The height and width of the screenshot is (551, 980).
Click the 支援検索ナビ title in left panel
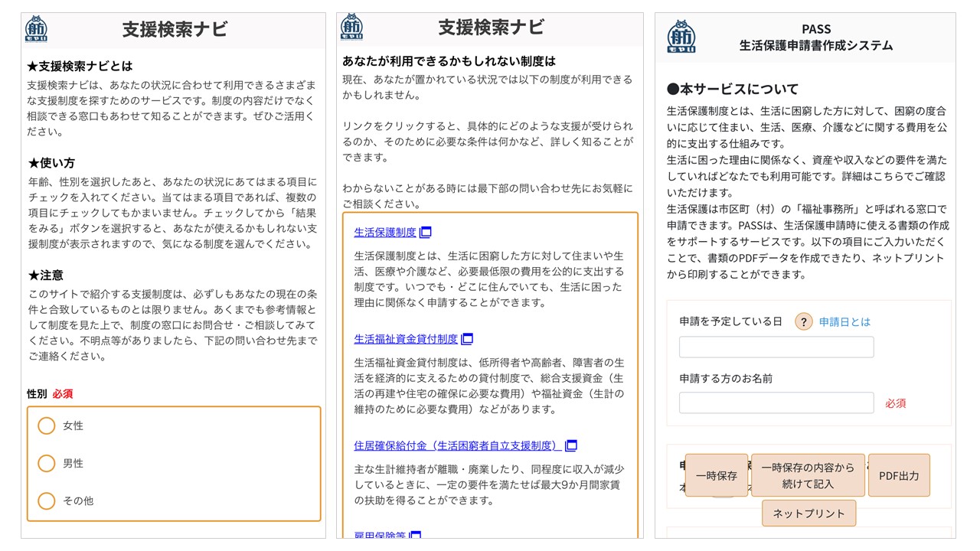pos(175,29)
